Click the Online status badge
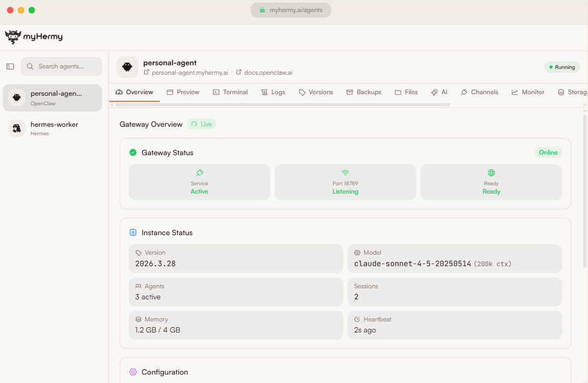588x383 pixels. coord(548,152)
